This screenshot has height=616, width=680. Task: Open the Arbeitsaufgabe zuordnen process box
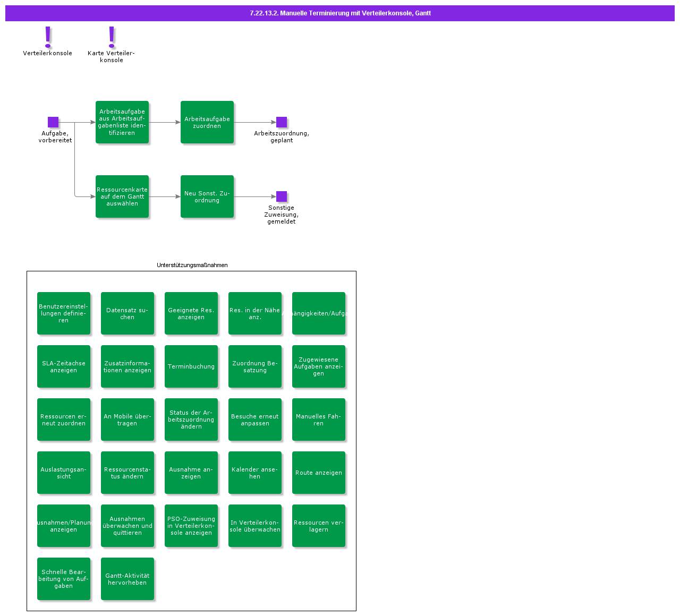pos(207,122)
